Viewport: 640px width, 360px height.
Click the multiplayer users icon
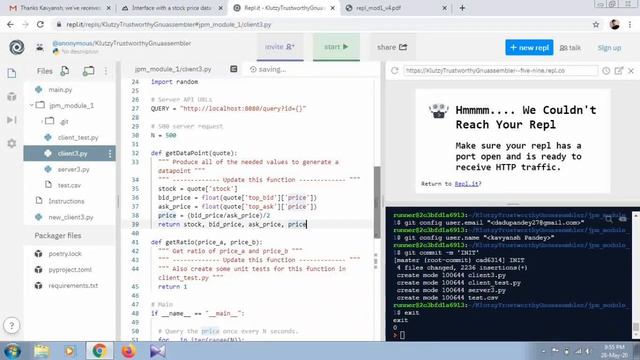click(40, 47)
